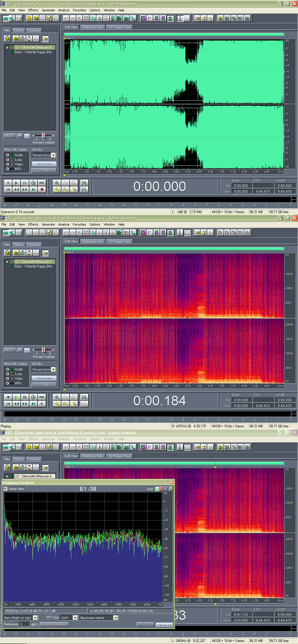
Task: Toggle Loop file type checkbox in top window
Action: point(7,160)
